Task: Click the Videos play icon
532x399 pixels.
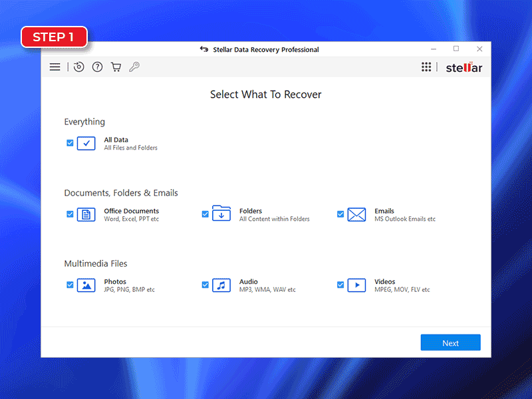Action: (x=356, y=285)
